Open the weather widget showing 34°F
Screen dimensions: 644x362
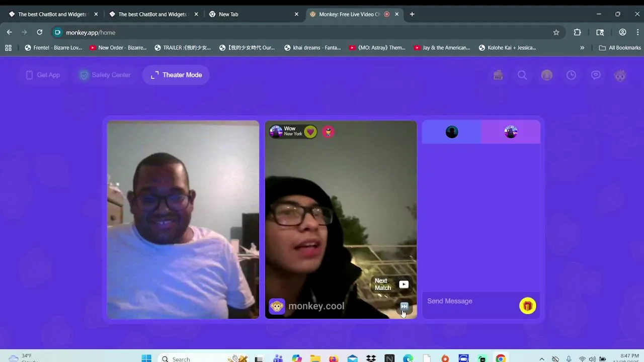point(23,358)
